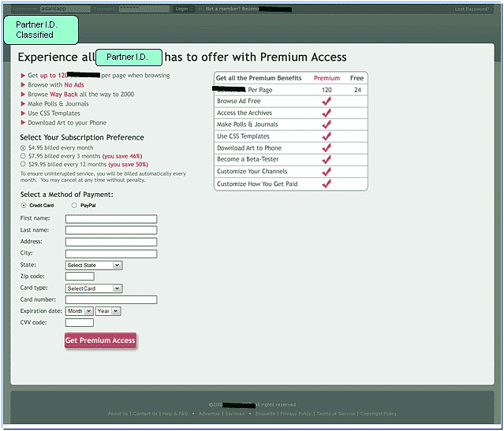Viewport: 504px width, 431px height.
Task: Click arrow bullet next to Use CSS Templates
Action: tap(23, 113)
